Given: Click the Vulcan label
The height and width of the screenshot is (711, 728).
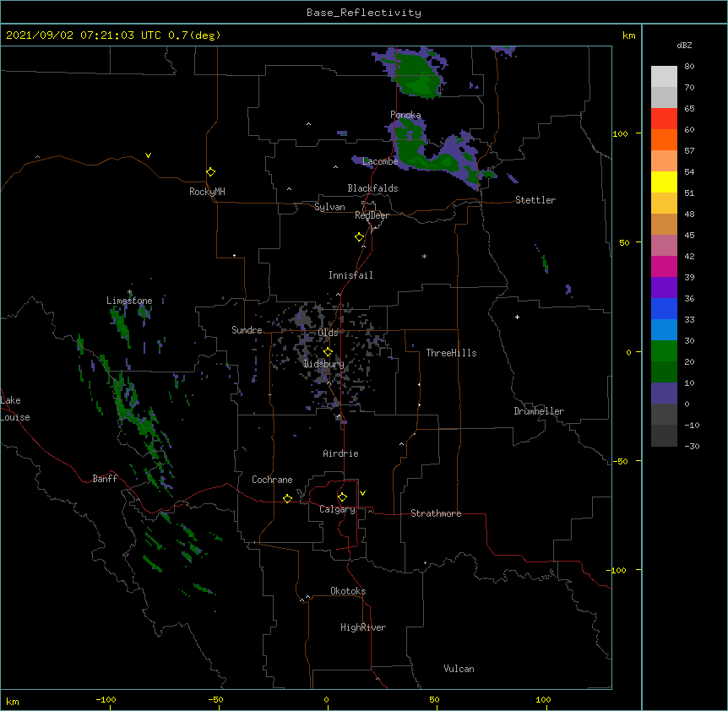Looking at the screenshot, I should pos(459,669).
